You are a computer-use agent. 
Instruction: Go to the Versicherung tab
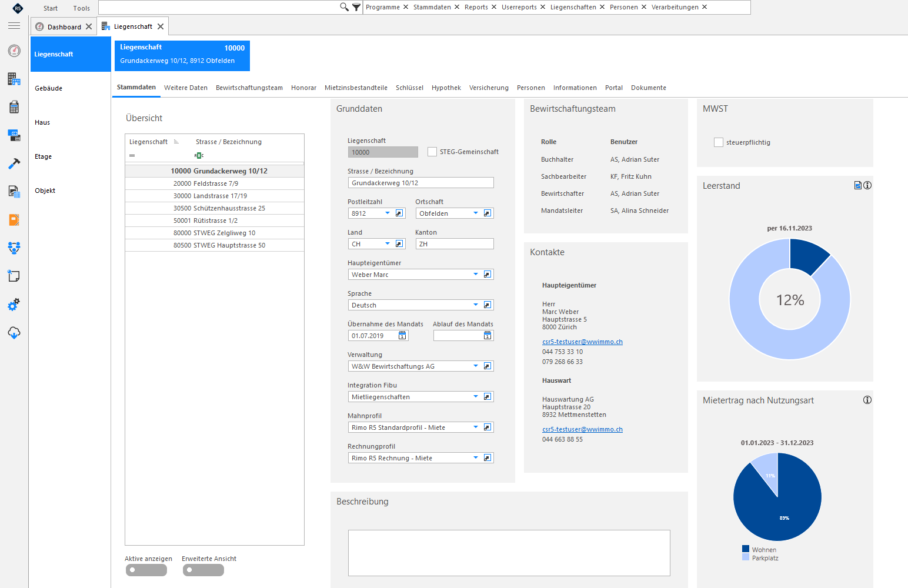tap(489, 88)
